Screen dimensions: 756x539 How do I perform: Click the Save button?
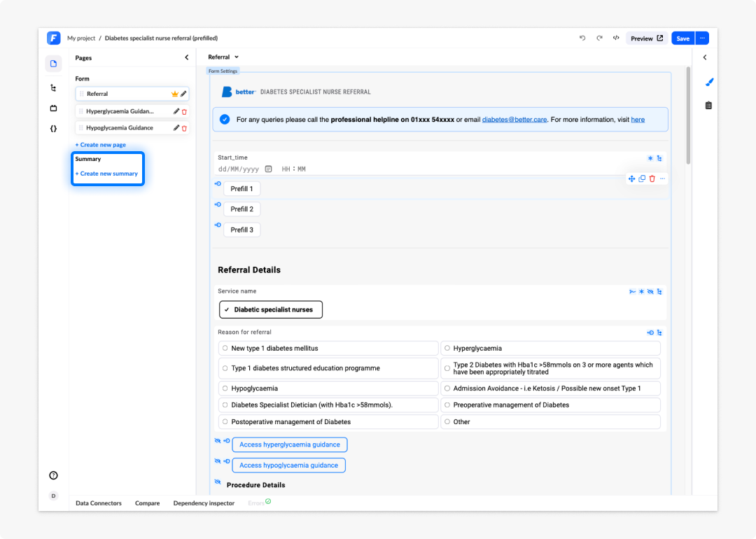tap(682, 38)
